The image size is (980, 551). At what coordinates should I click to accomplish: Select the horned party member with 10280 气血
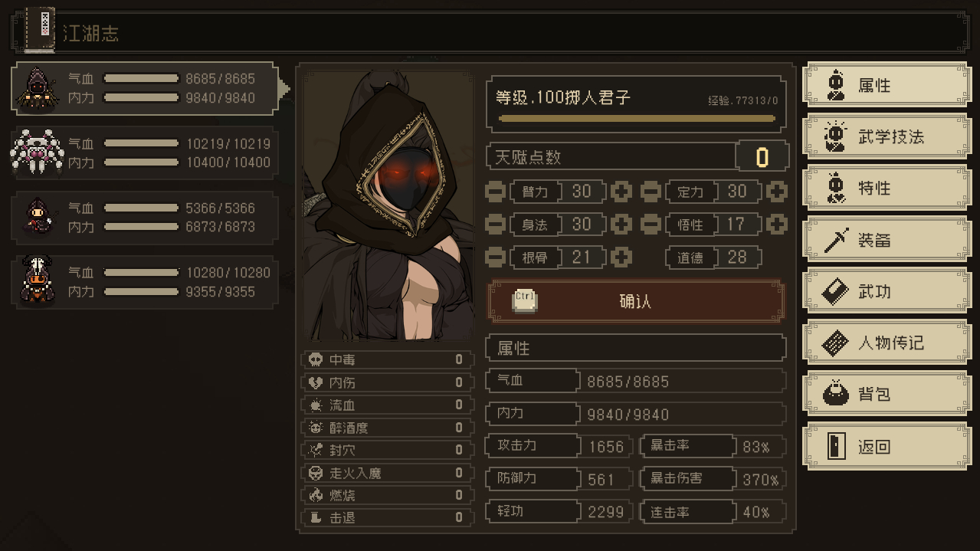(144, 282)
